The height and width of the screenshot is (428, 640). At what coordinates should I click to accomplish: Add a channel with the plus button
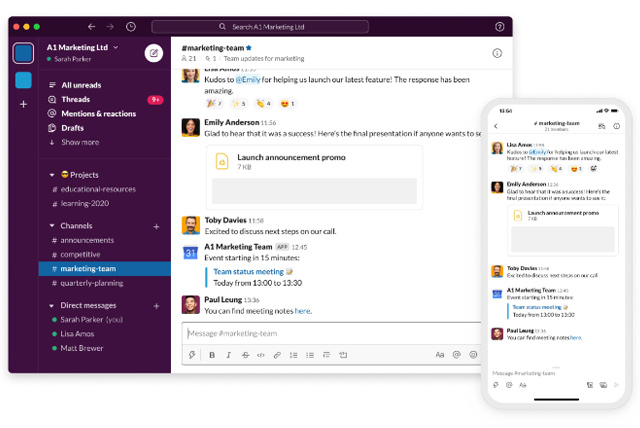[x=156, y=226]
